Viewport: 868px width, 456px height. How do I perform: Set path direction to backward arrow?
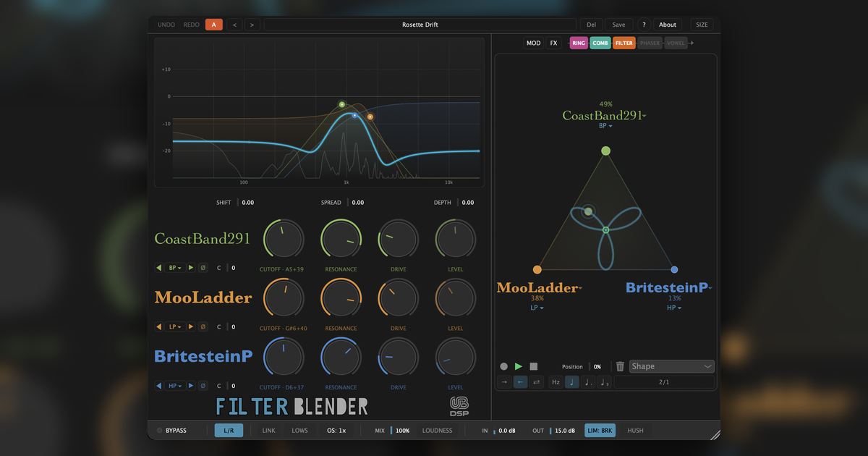(521, 382)
